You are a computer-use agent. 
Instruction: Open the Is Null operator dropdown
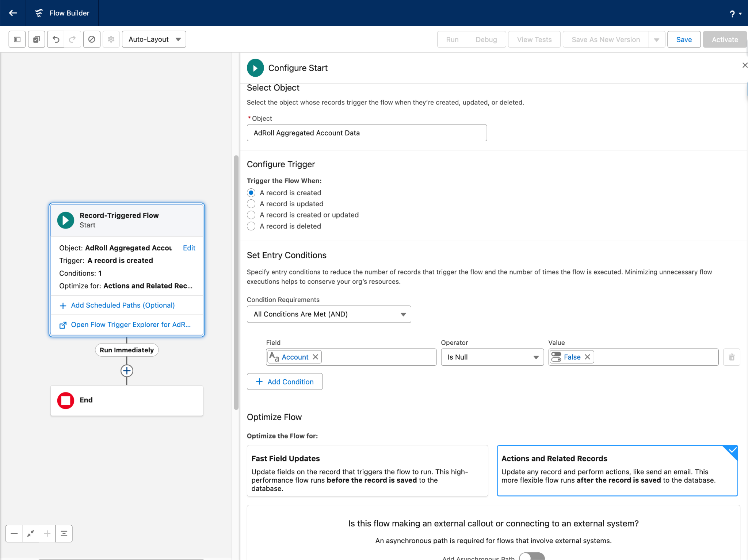[492, 357]
